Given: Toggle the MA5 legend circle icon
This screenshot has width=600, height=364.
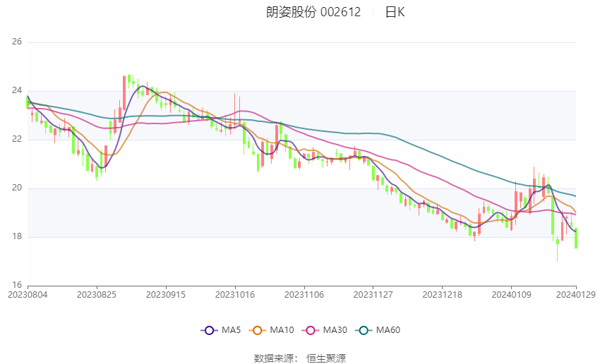Looking at the screenshot, I should [209, 330].
